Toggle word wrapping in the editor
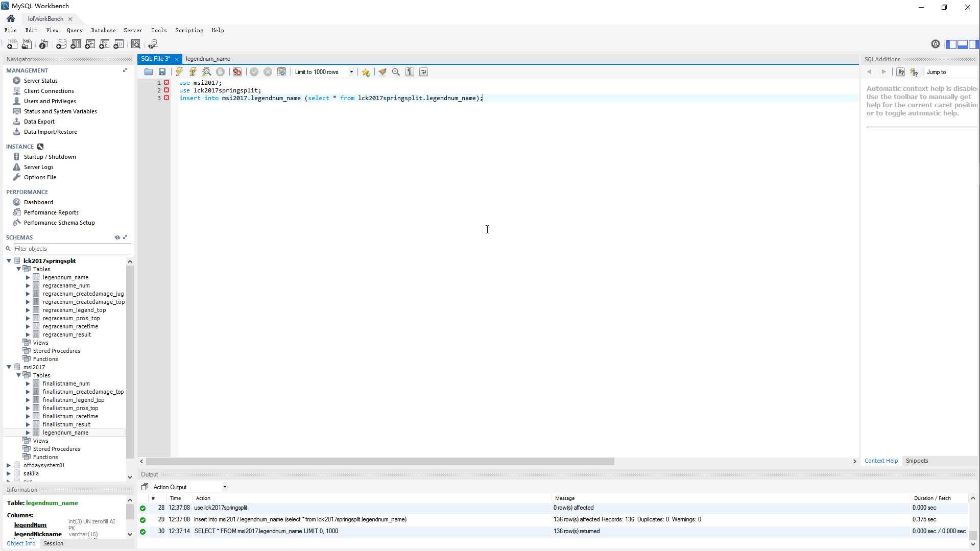This screenshot has width=980, height=551. [x=423, y=72]
